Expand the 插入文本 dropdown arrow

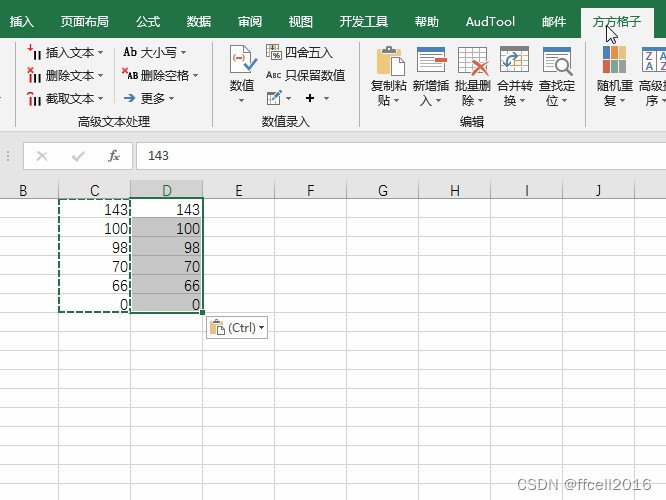[x=101, y=53]
